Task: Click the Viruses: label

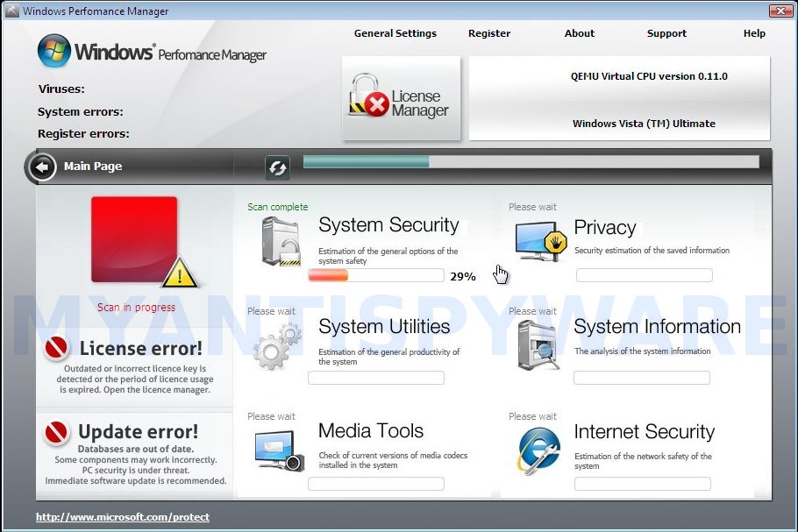Action: [61, 89]
